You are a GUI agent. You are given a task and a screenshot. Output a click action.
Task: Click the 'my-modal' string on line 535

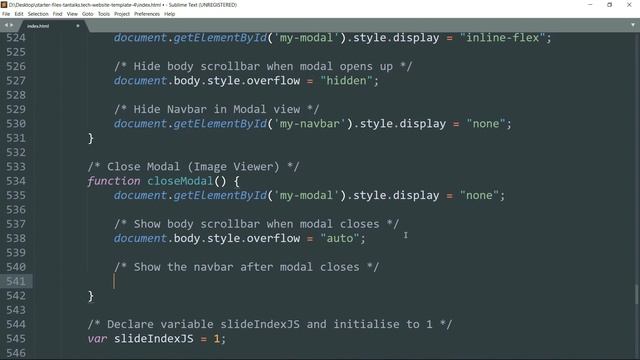coord(307,196)
